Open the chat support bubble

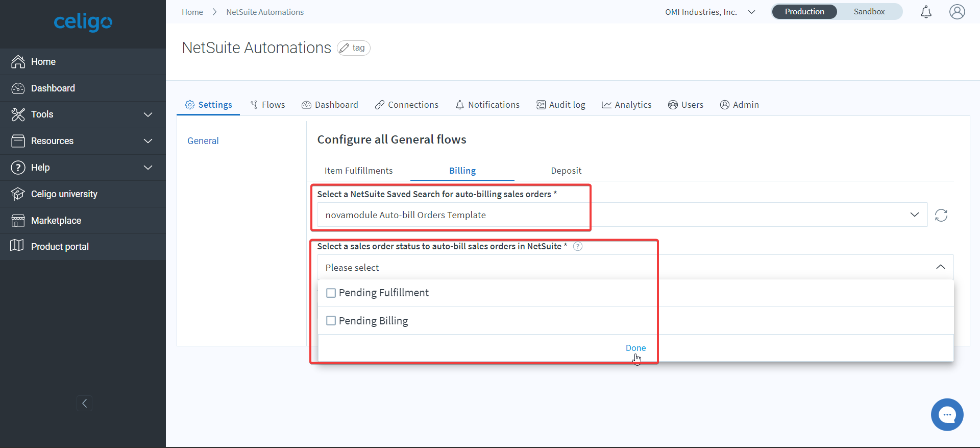947,414
